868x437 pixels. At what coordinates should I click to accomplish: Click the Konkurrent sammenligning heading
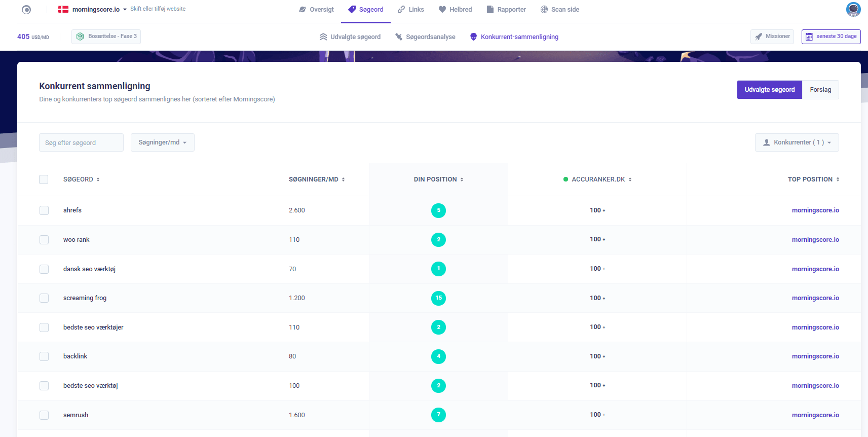tap(95, 86)
